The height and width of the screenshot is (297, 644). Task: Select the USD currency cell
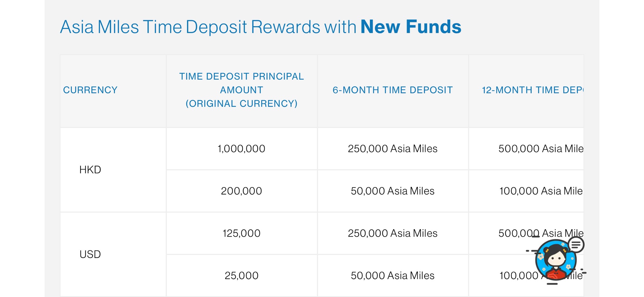[90, 254]
